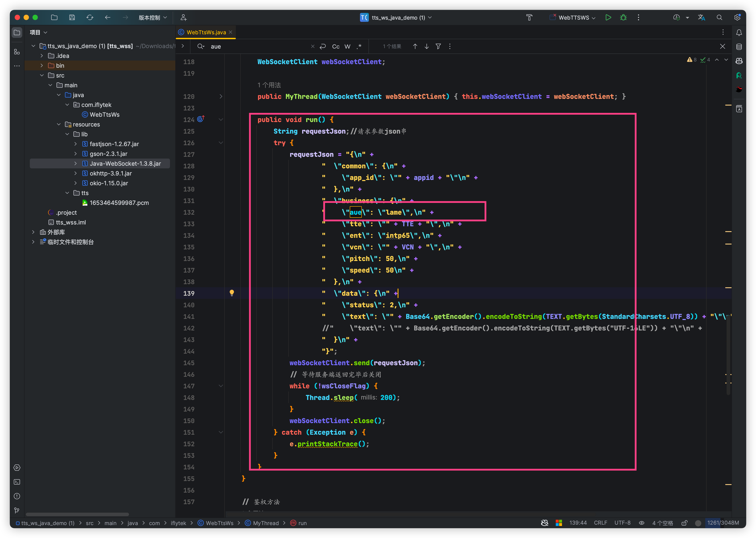The width and height of the screenshot is (756, 538).
Task: Open the Git tool window icon
Action: click(x=17, y=511)
